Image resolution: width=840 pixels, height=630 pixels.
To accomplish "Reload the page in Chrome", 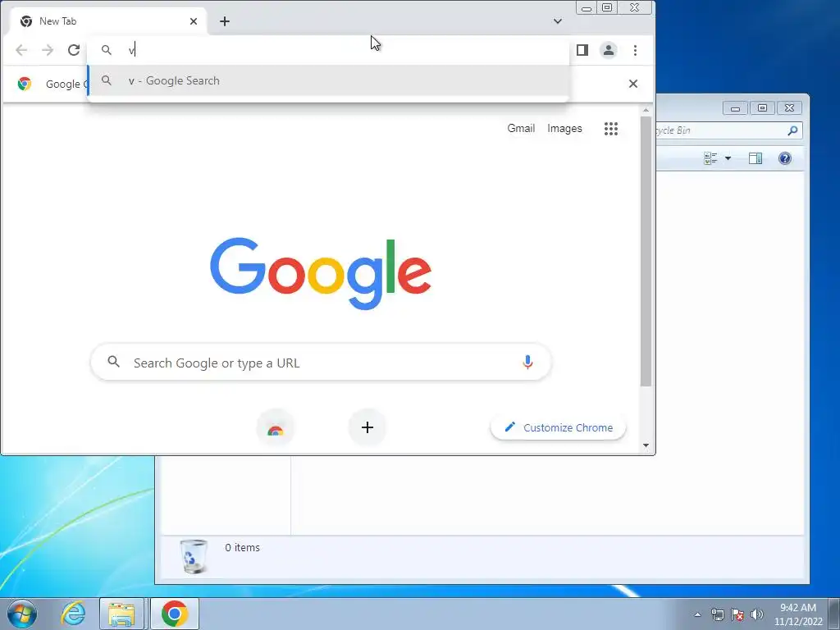I will pyautogui.click(x=74, y=50).
